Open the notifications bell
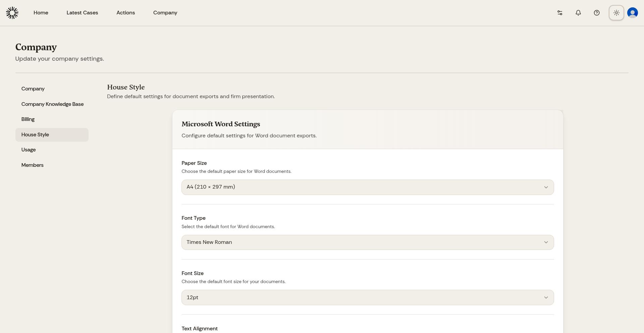Viewport: 644px width, 333px height. (578, 13)
